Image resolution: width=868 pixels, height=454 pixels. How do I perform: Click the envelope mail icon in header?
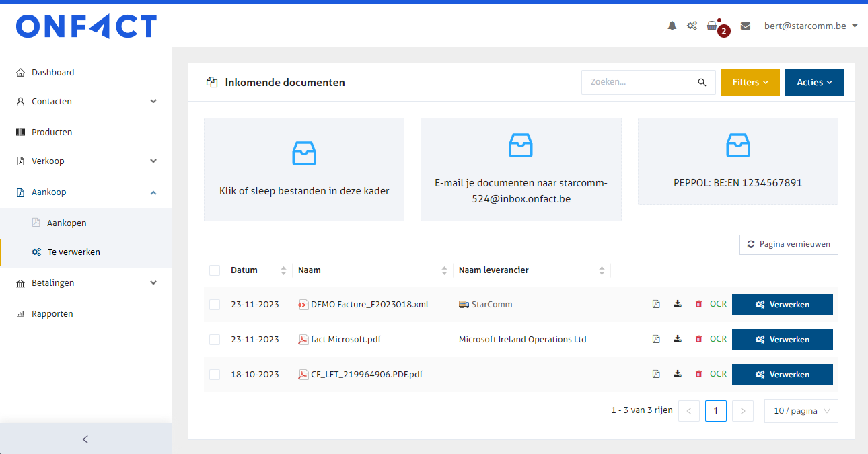coord(745,26)
